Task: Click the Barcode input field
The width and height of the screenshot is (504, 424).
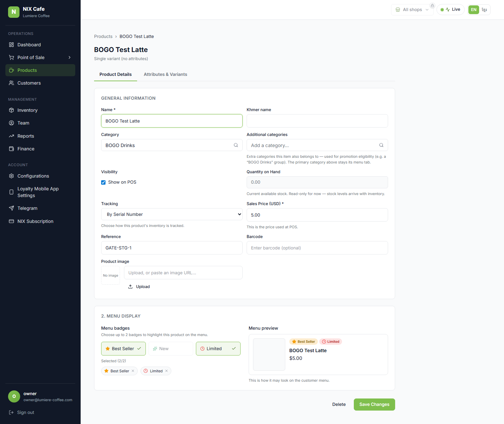Action: click(317, 248)
